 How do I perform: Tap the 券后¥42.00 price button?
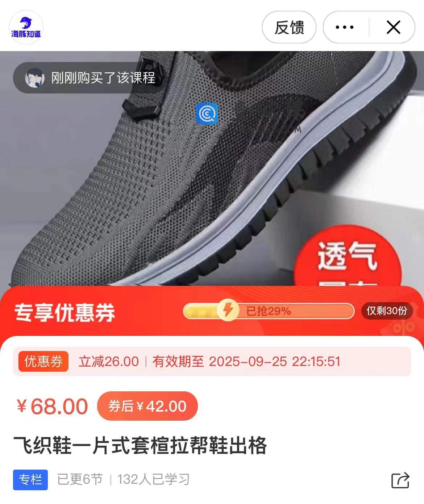(x=147, y=406)
